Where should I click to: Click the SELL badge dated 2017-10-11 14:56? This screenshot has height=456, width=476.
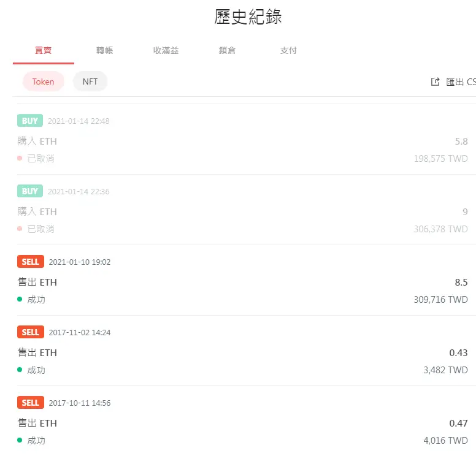30,403
